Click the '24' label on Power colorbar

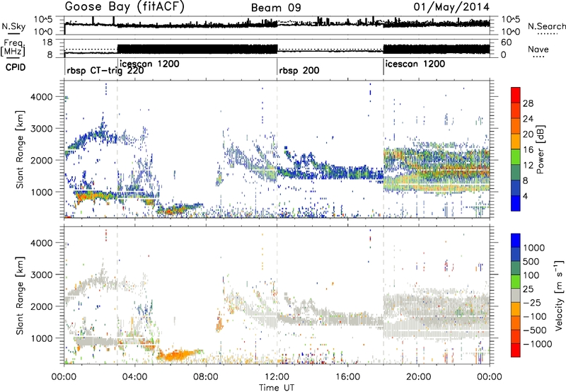[x=528, y=119]
